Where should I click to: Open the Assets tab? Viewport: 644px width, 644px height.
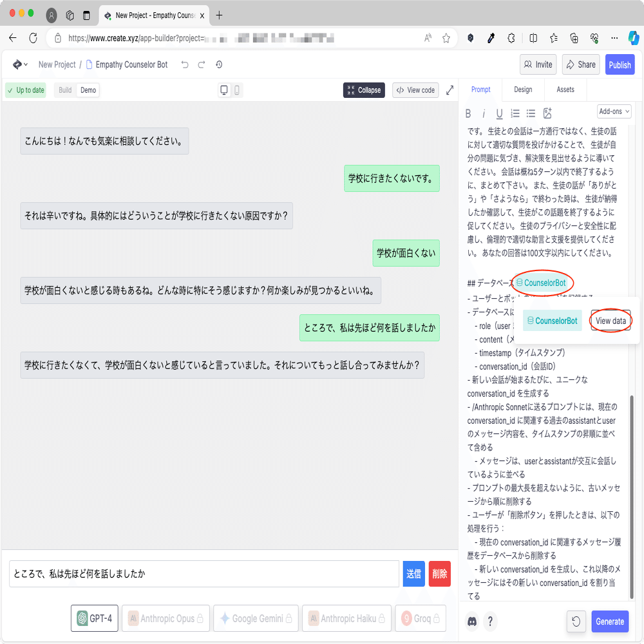[565, 90]
